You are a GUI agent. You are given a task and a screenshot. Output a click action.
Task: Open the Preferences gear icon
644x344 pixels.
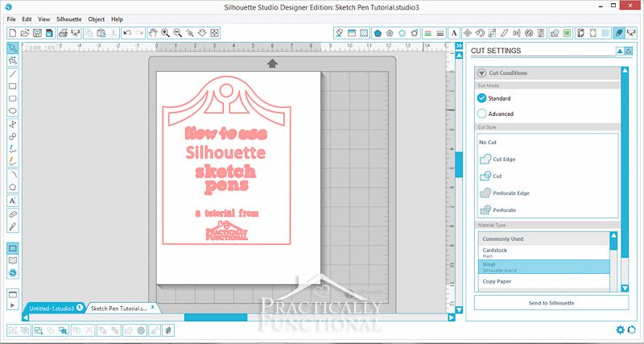point(620,329)
